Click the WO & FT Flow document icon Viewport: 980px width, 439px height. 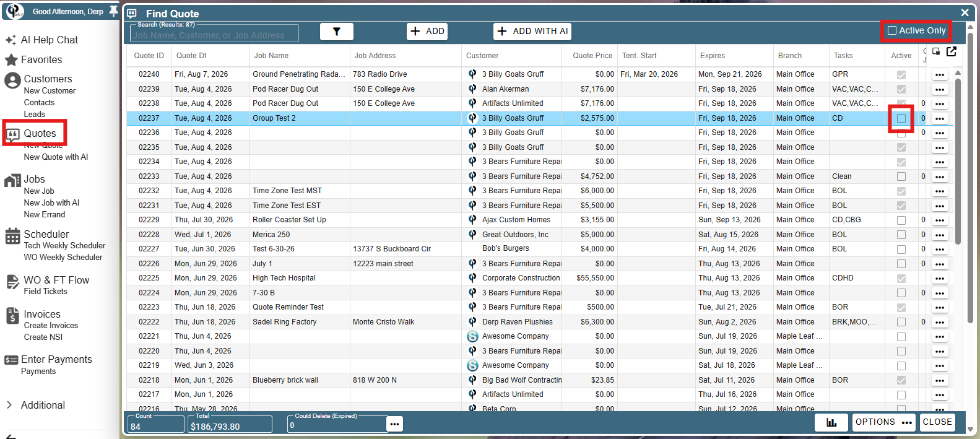pyautogui.click(x=12, y=282)
